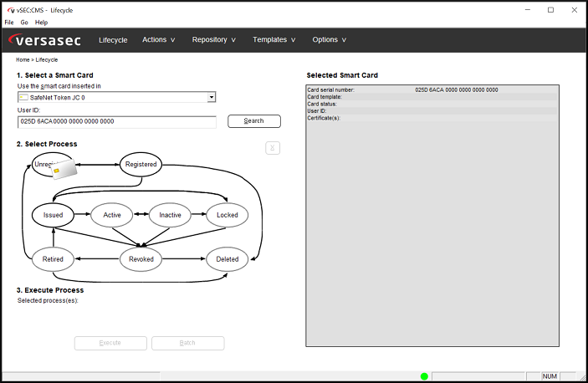This screenshot has height=383, width=588.
Task: Select the Deleted state node
Action: click(228, 259)
